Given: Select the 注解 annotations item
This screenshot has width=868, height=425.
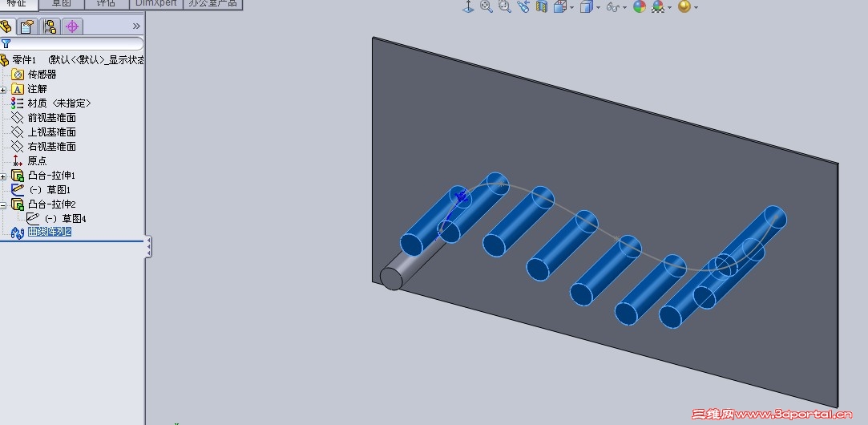Looking at the screenshot, I should [x=37, y=89].
